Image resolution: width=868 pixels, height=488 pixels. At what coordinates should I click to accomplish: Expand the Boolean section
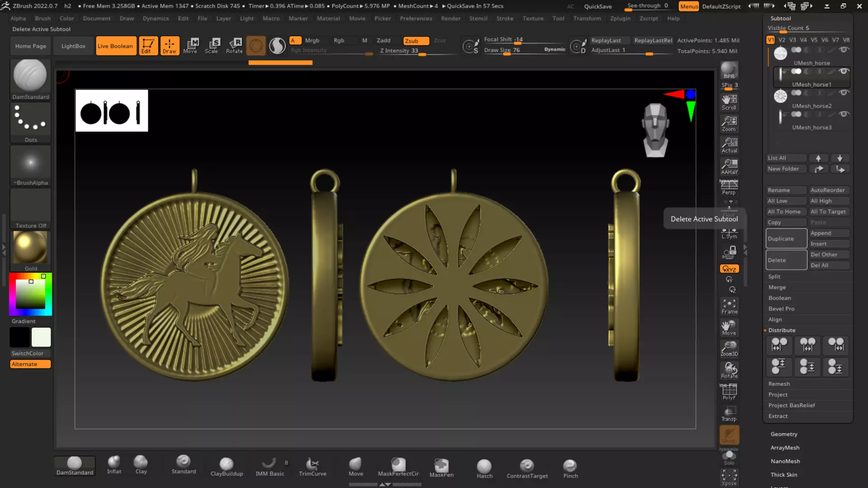(x=780, y=298)
